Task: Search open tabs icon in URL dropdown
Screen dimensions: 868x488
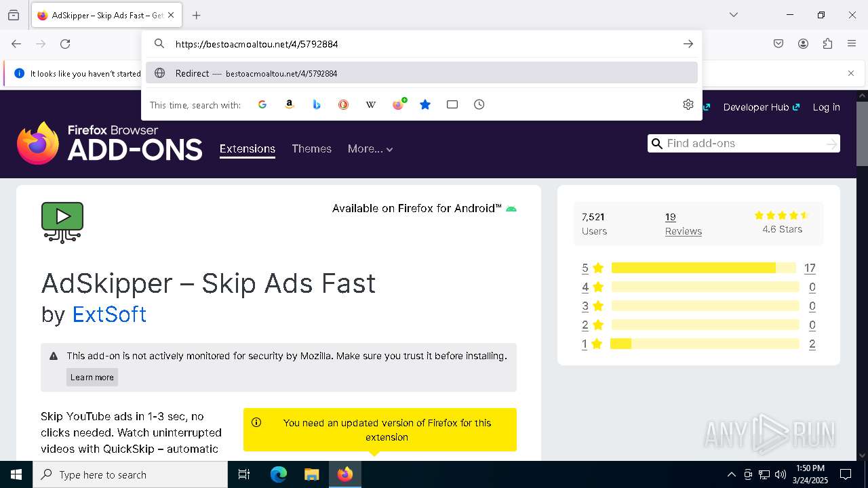Action: (452, 104)
